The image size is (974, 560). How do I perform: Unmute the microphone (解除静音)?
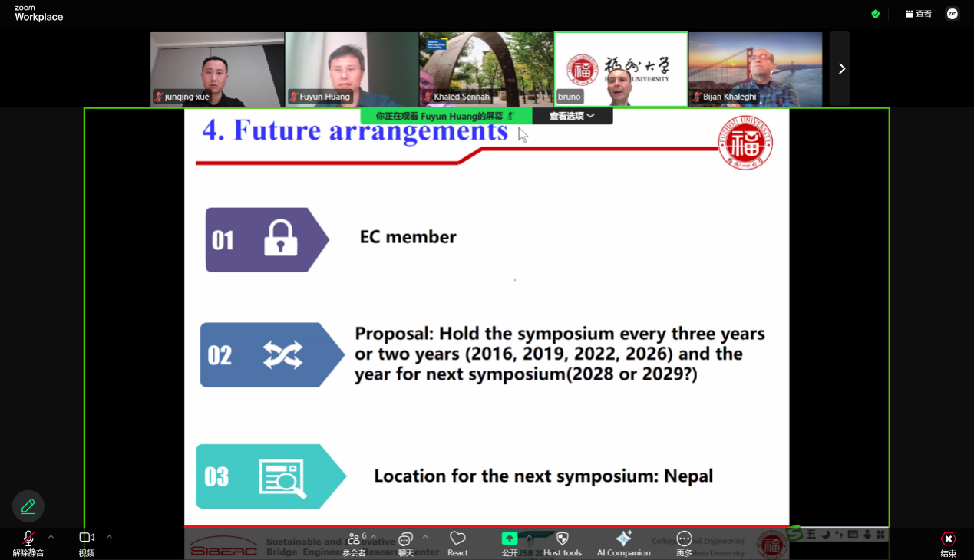(x=28, y=543)
